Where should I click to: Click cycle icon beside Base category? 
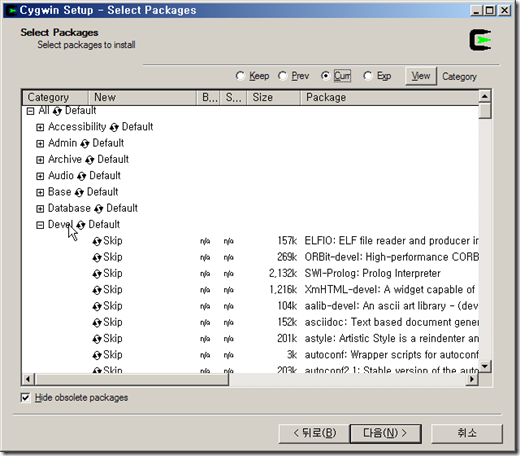(x=79, y=192)
